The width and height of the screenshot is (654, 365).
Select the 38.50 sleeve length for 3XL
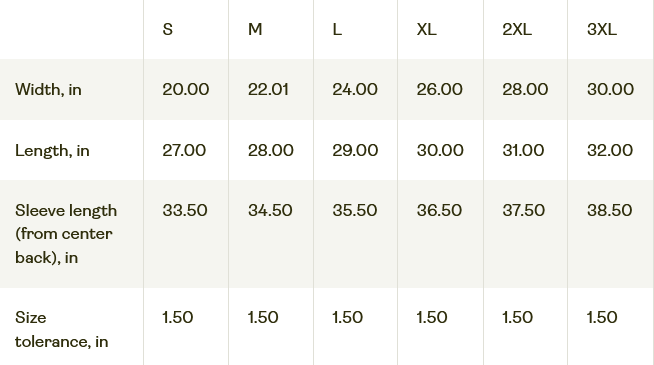[609, 210]
